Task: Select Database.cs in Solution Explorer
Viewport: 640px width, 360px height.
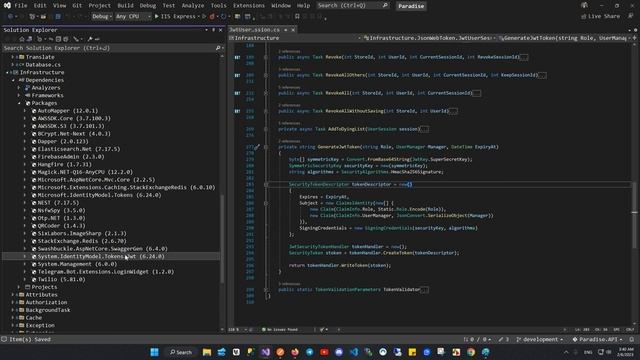Action: click(43, 65)
